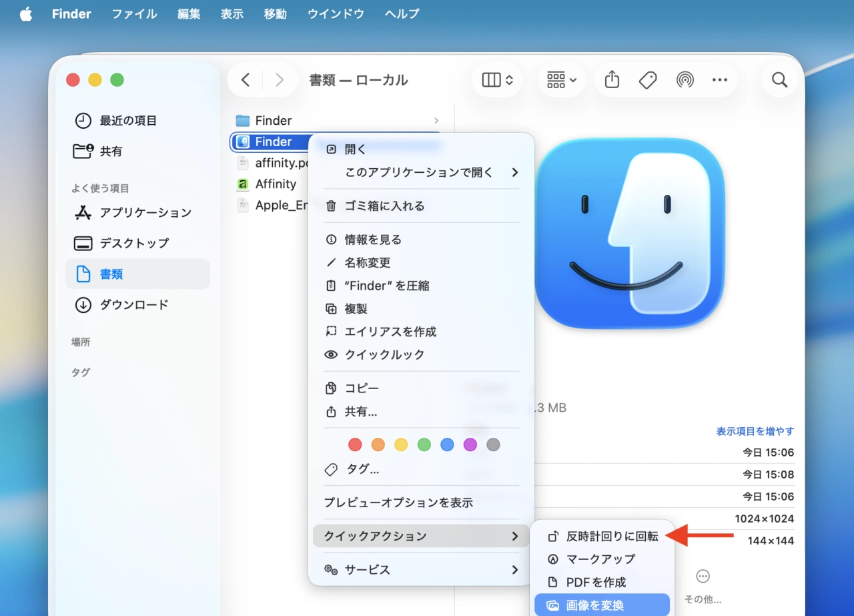Click the back navigation arrow

245,79
